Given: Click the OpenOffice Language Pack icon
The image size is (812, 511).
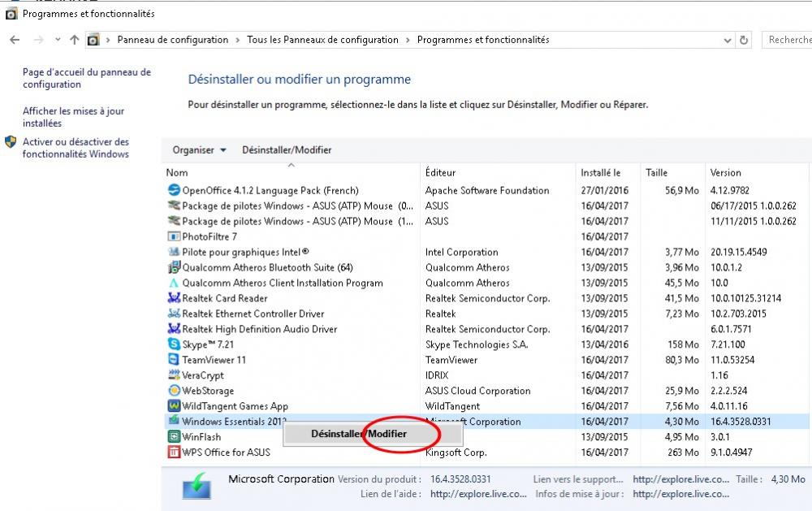Looking at the screenshot, I should (x=172, y=190).
